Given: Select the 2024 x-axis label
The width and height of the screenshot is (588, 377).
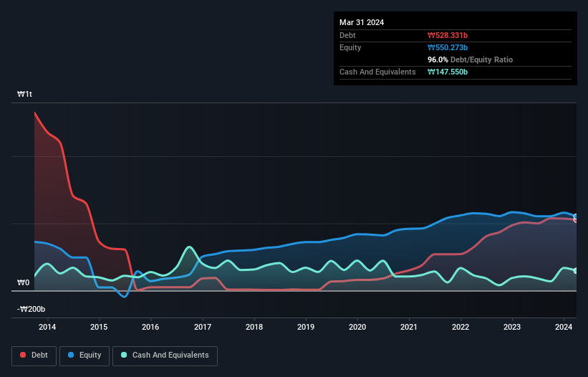Looking at the screenshot, I should pyautogui.click(x=564, y=327).
